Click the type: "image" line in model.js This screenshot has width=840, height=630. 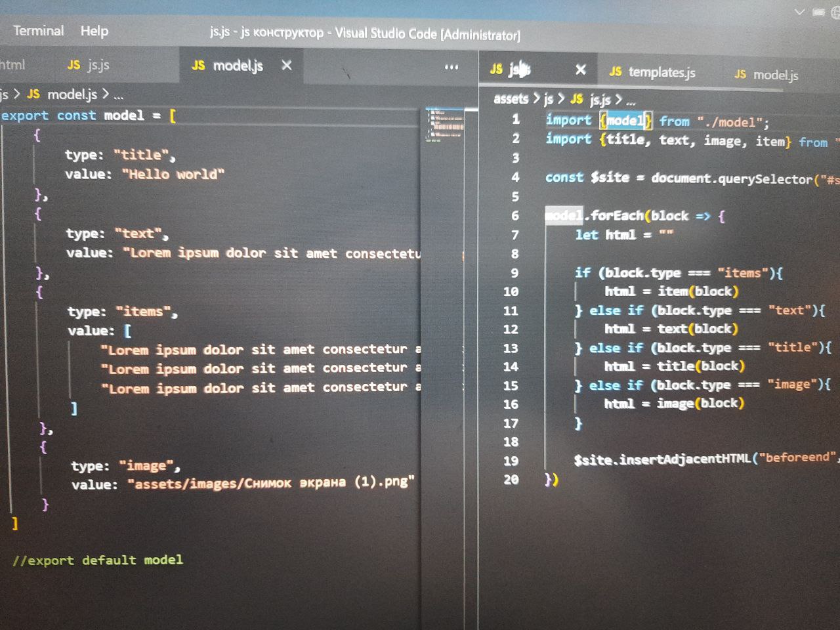pos(126,466)
